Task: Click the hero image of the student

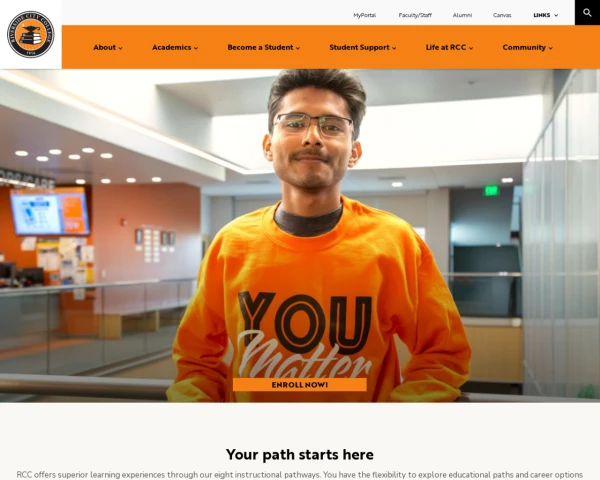Action: [x=300, y=235]
